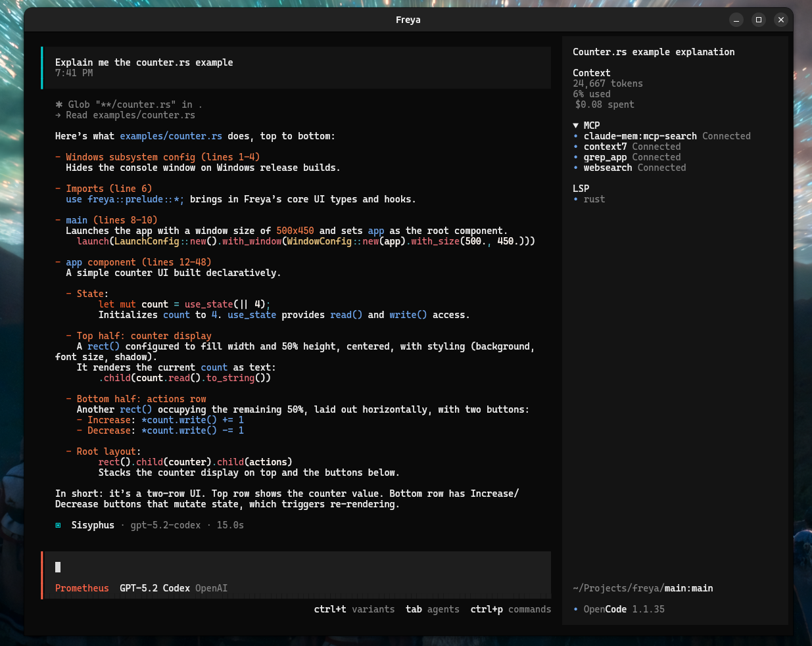Screen dimensions: 812x646
Task: Click the 6% used value
Action: click(592, 94)
